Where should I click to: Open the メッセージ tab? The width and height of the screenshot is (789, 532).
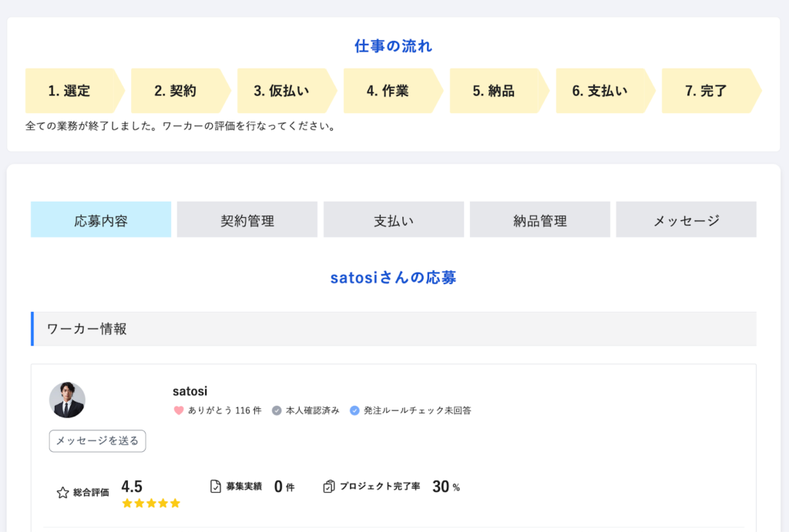[x=687, y=220]
